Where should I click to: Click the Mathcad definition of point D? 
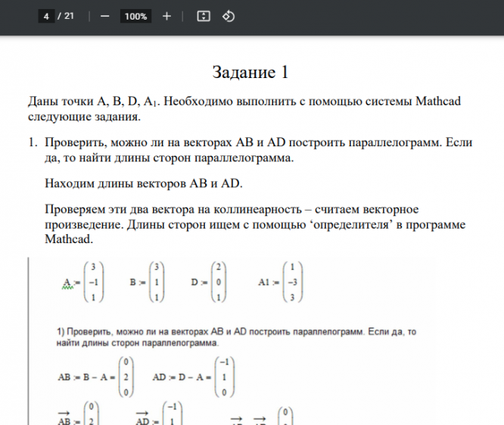pos(209,282)
